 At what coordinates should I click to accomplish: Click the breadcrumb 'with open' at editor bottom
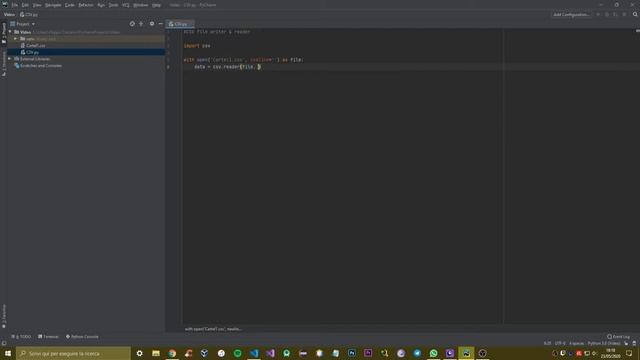[x=213, y=329]
